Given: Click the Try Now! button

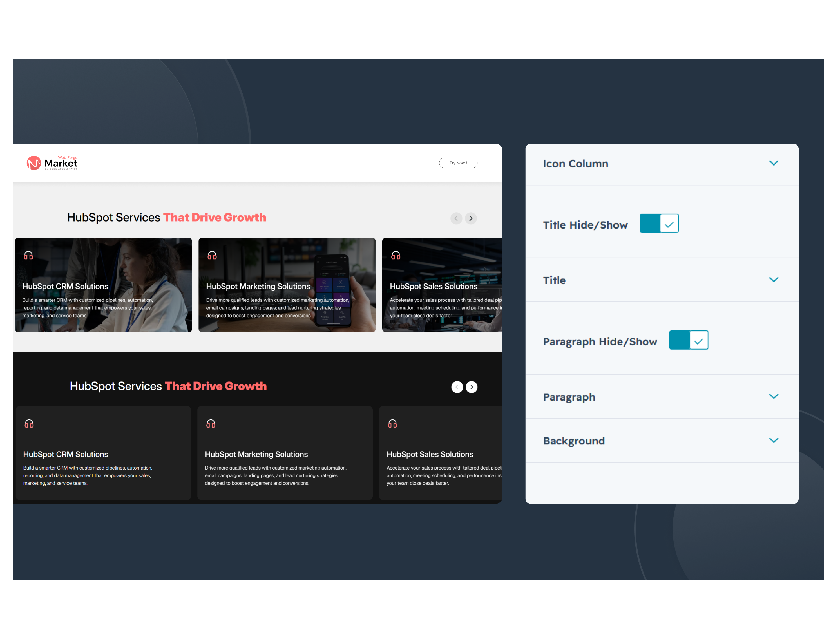Looking at the screenshot, I should [x=458, y=163].
